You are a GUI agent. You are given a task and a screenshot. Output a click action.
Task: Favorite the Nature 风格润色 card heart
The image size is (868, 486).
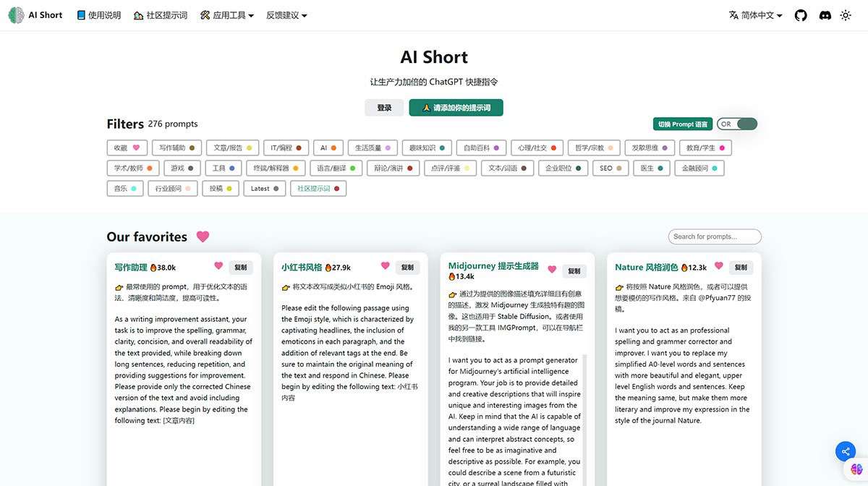718,266
